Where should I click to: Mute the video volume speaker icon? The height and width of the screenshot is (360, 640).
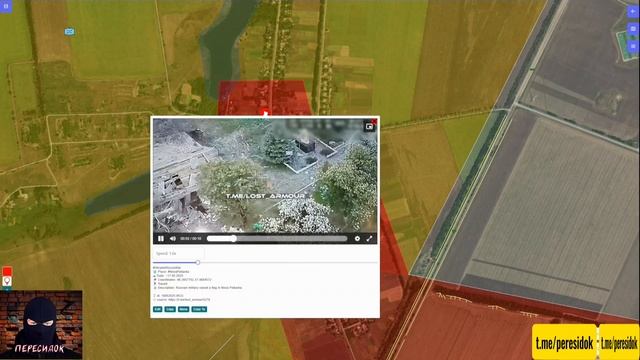pyautogui.click(x=173, y=238)
